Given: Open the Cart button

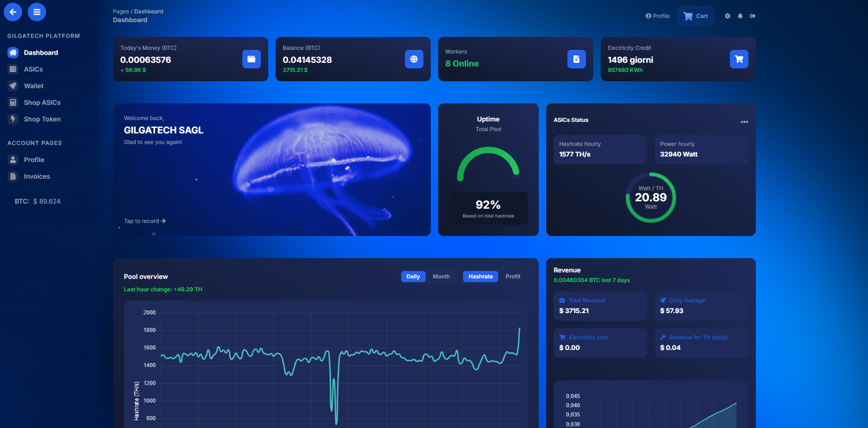Looking at the screenshot, I should [695, 16].
